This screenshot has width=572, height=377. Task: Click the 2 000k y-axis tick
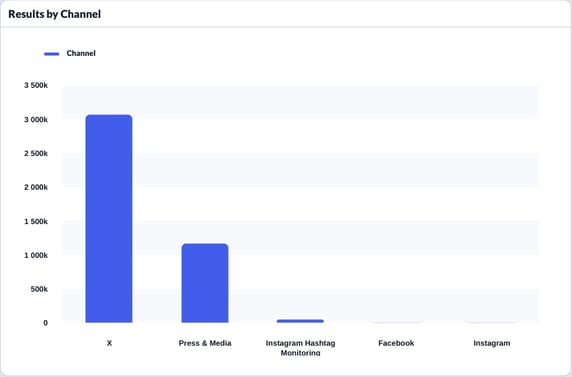point(36,187)
